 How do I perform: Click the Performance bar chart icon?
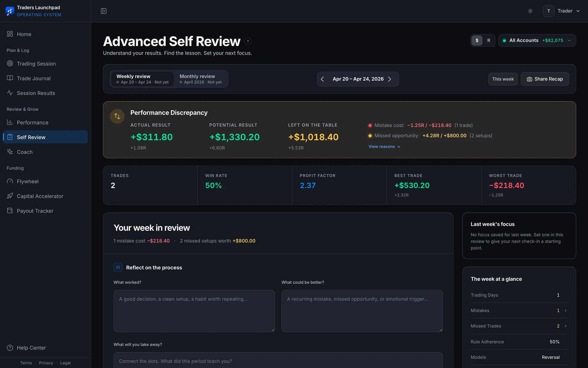pyautogui.click(x=10, y=122)
